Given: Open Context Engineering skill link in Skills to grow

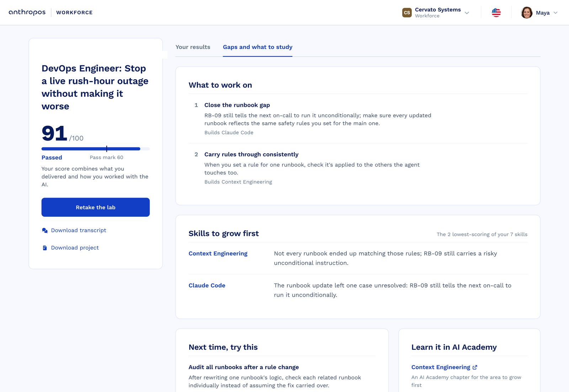Looking at the screenshot, I should pyautogui.click(x=218, y=253).
